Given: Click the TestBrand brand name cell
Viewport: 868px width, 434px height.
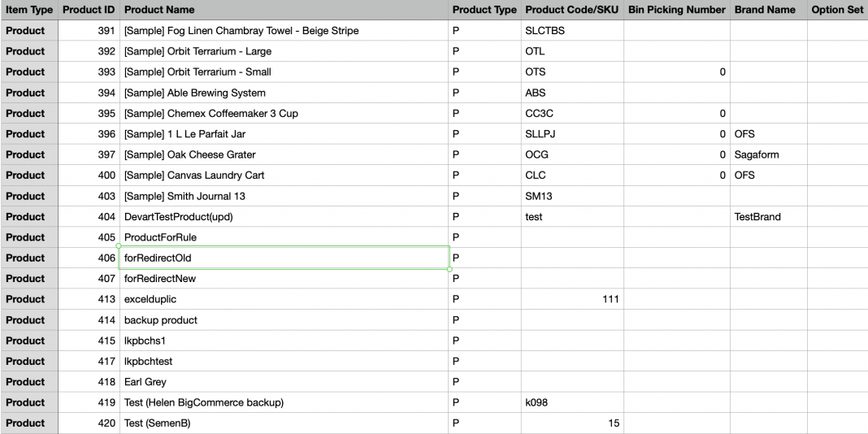Looking at the screenshot, I should [768, 217].
